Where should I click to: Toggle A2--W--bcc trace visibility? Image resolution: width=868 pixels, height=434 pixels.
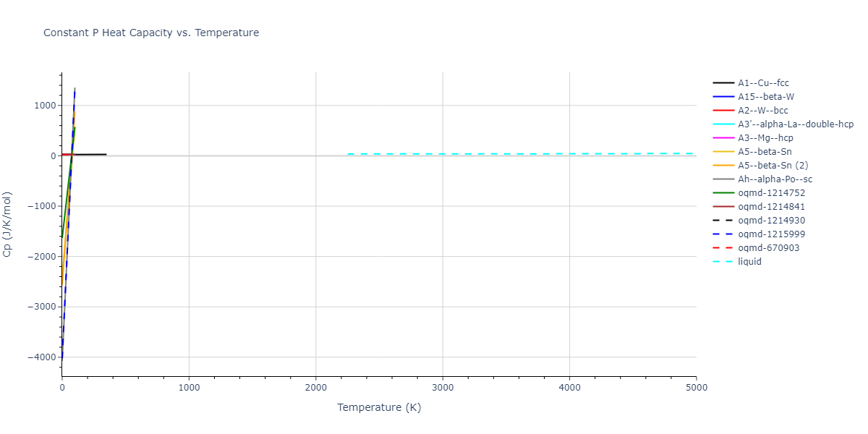762,111
